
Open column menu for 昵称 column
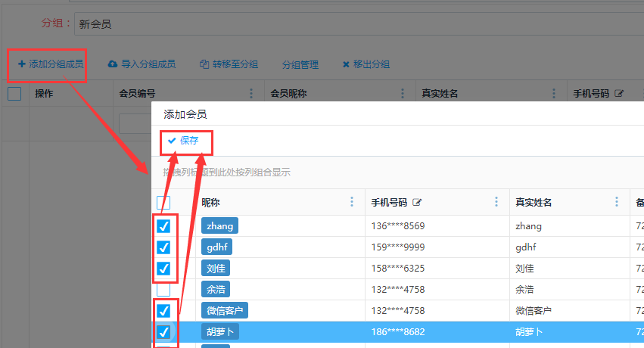tap(351, 202)
